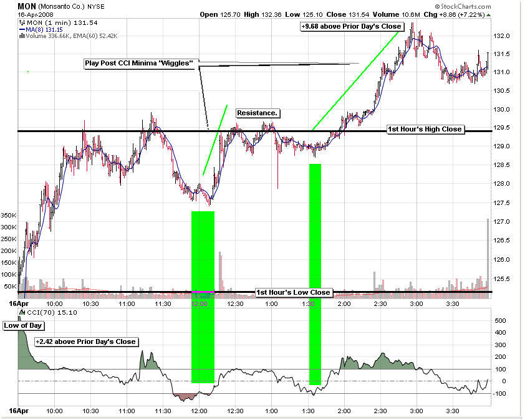Click 11:30 on the CCI panel time axis
525x420 pixels.
click(163, 411)
